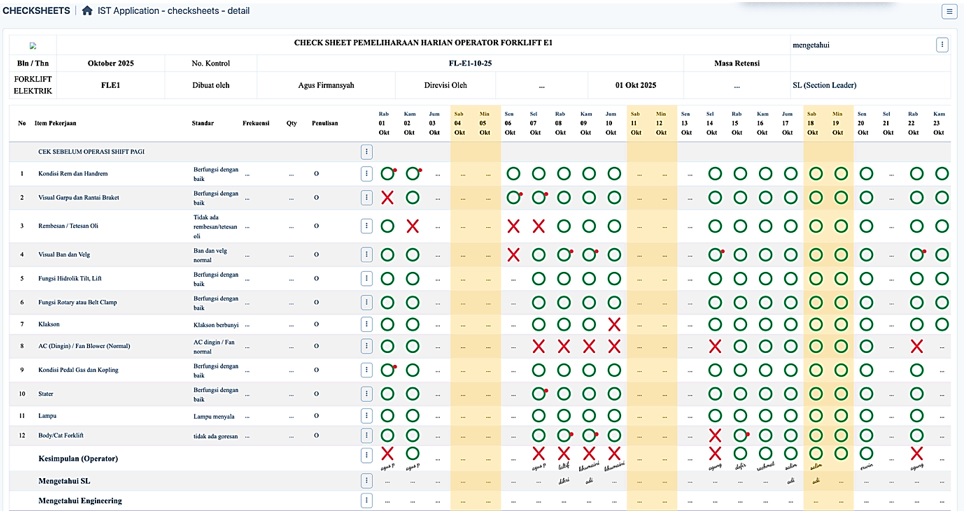Click the broken logo image in header
Viewport: 967px width, 517px height.
click(33, 46)
